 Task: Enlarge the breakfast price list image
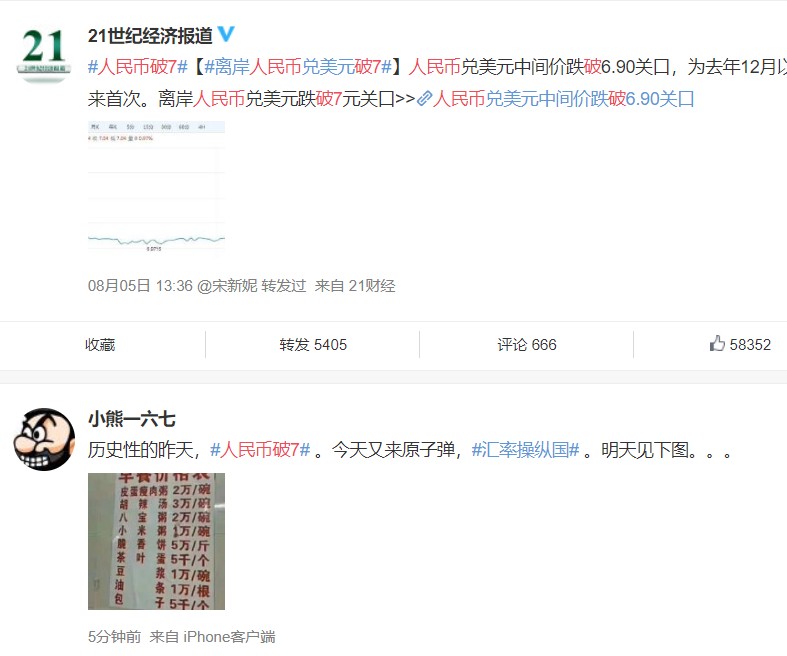click(x=156, y=541)
